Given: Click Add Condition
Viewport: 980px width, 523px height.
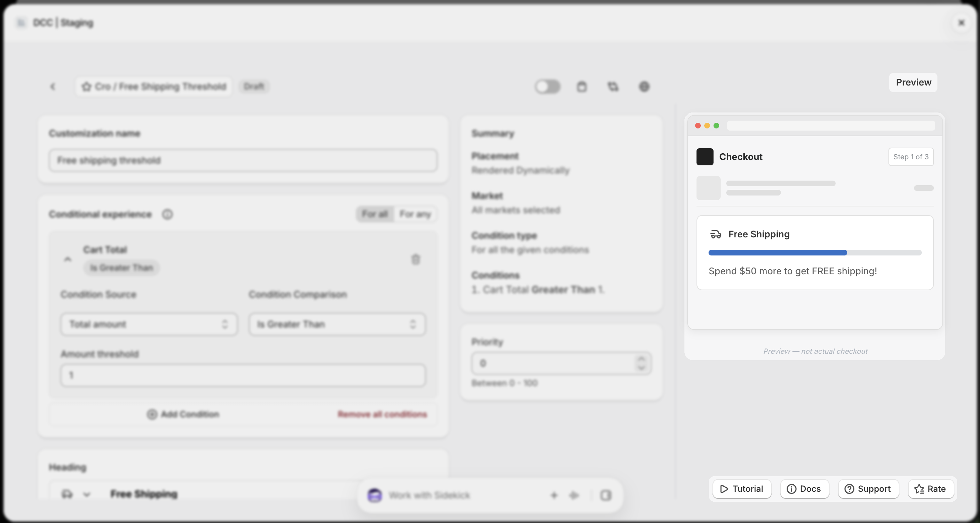Looking at the screenshot, I should (x=183, y=414).
